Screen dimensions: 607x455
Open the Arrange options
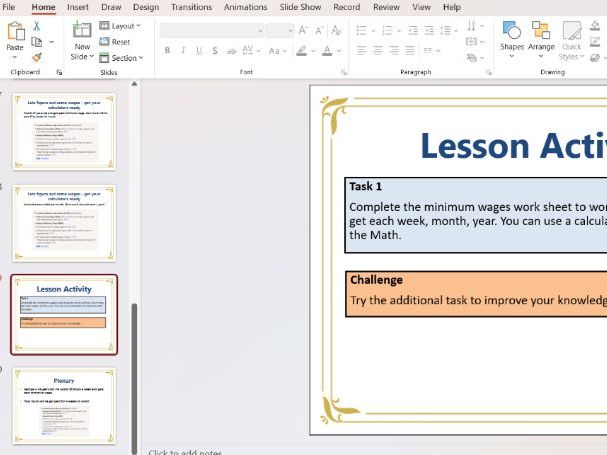(541, 39)
